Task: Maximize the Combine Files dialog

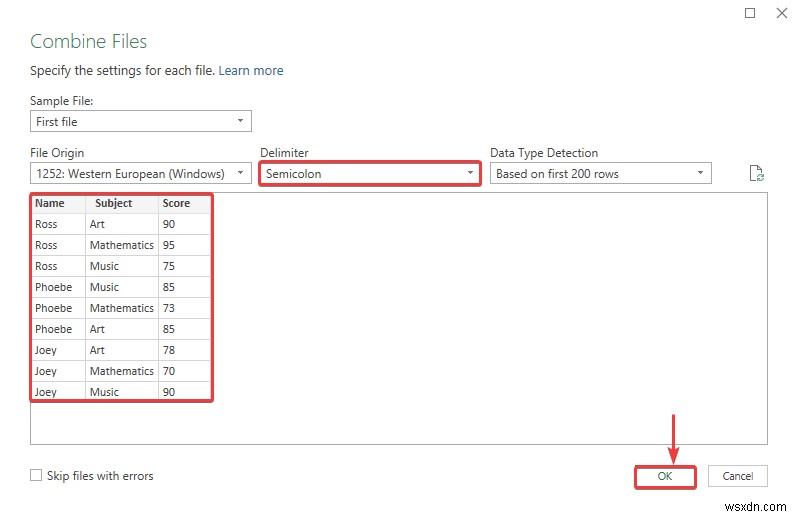Action: pos(750,13)
